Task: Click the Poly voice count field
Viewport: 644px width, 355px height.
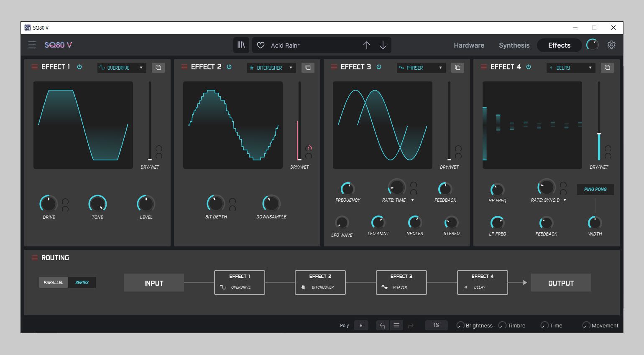Action: pyautogui.click(x=360, y=325)
